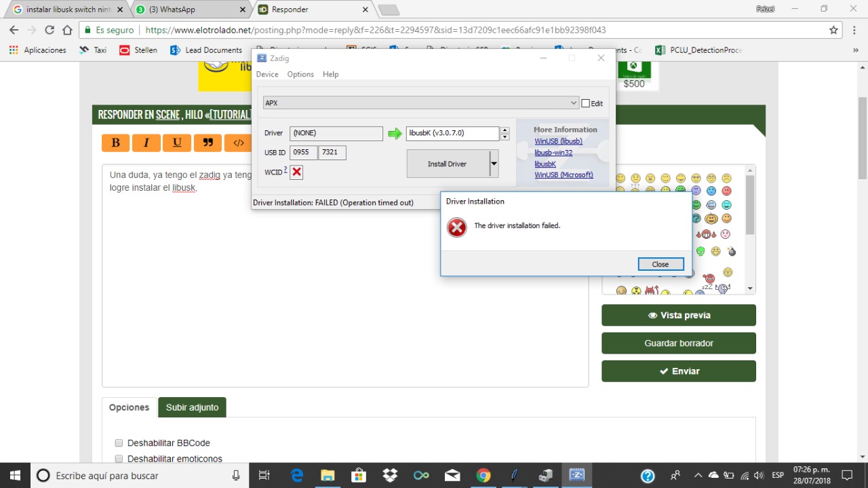Open libusbK information link
Viewport: 868px width, 488px height.
pos(545,164)
